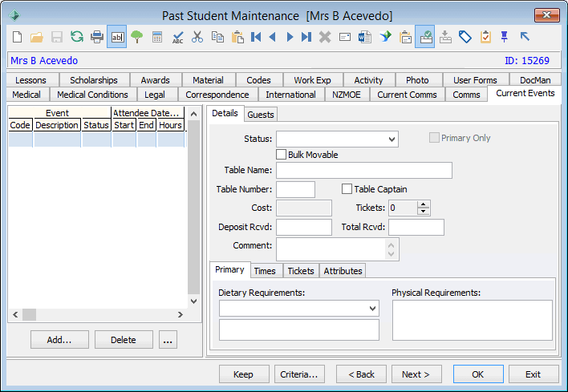Open Word mail merge icon
Screen dimensions: 568x392
click(x=365, y=37)
